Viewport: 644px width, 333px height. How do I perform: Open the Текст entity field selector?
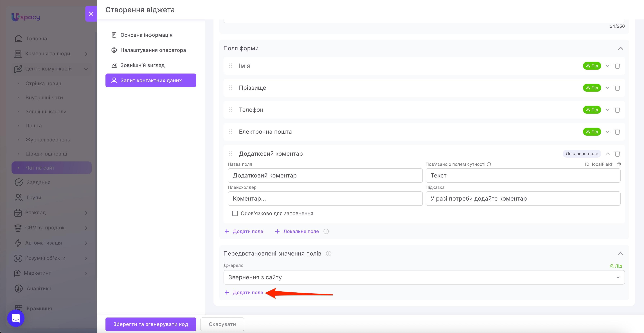[523, 176]
